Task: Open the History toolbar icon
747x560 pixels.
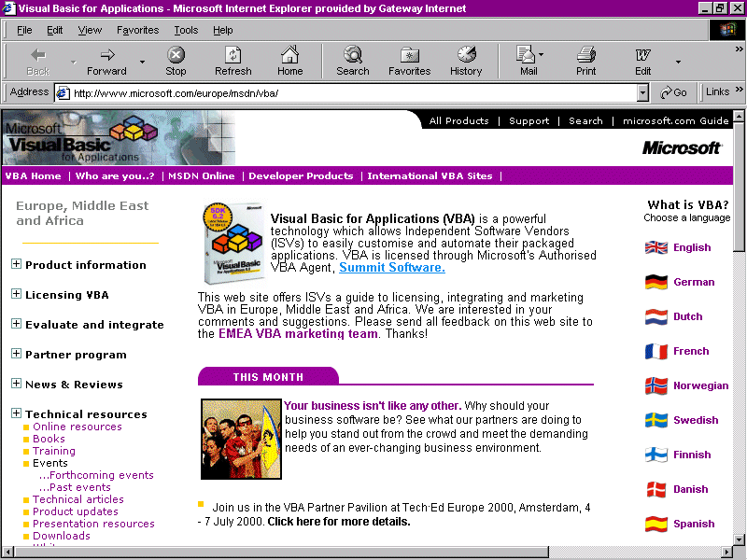Action: click(466, 55)
